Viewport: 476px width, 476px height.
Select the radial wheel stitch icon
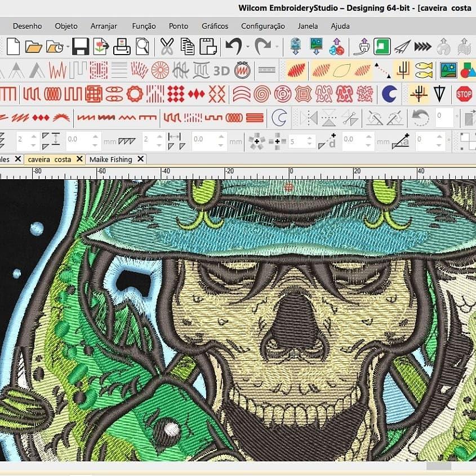[x=161, y=70]
